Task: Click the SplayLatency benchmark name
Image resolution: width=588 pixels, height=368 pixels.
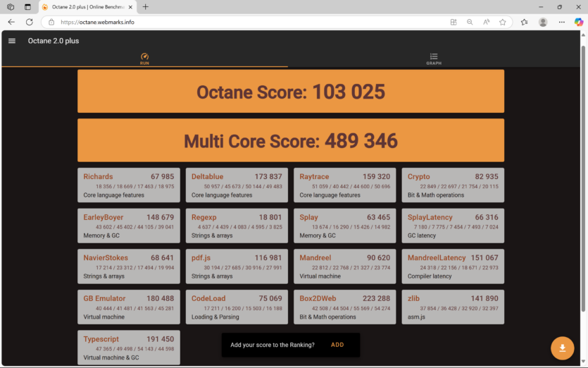Action: (430, 217)
